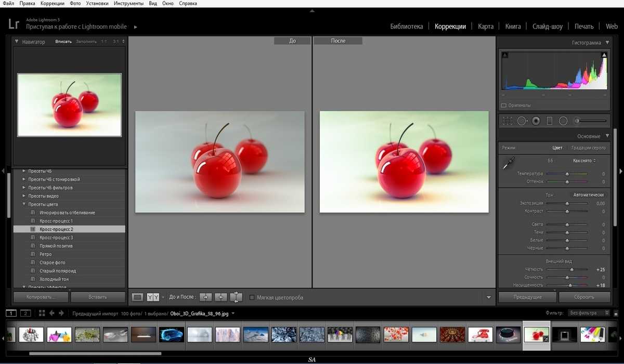Open the Как снято white balance dropdown

[x=584, y=161]
